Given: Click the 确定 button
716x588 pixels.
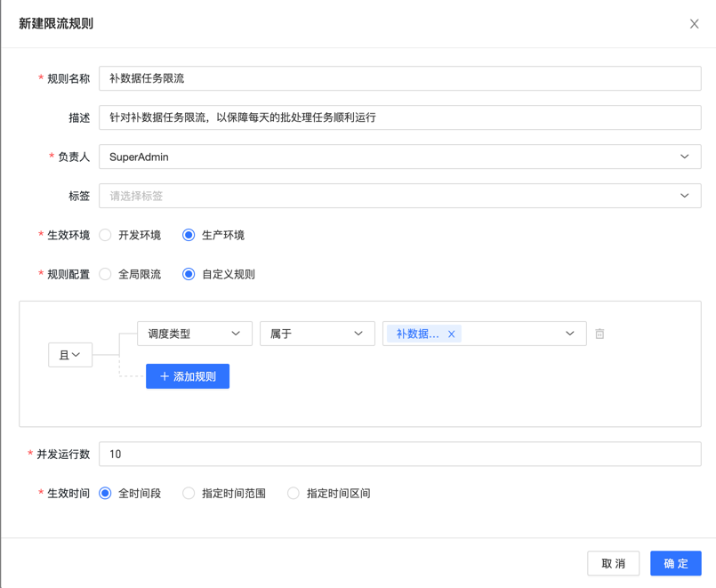Looking at the screenshot, I should tap(676, 563).
